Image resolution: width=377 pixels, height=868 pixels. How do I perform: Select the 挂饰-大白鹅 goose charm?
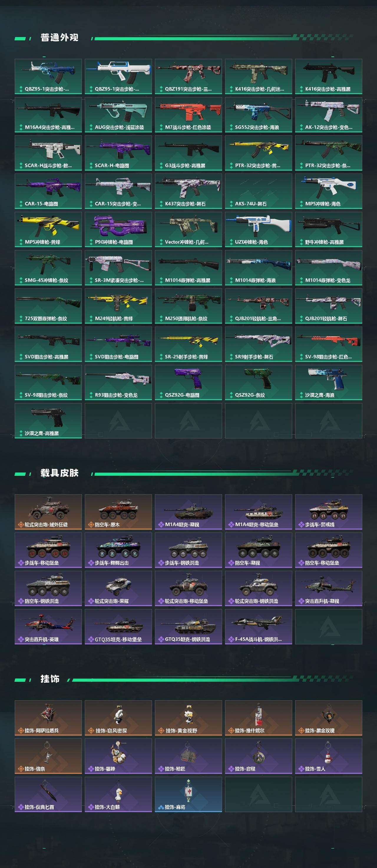coord(118,794)
